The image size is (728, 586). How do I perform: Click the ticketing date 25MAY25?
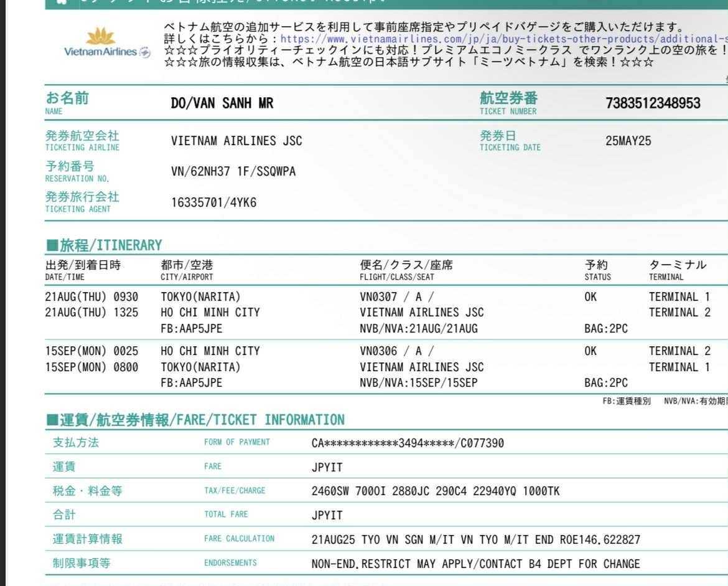click(x=628, y=141)
